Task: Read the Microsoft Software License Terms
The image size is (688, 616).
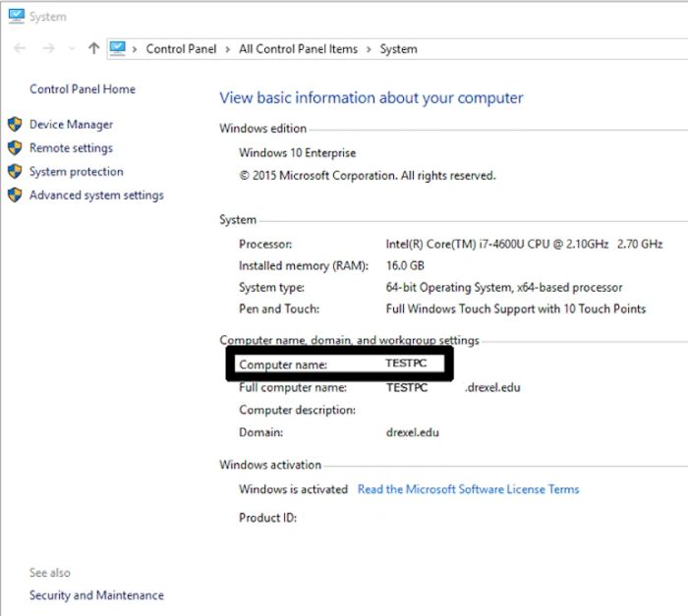Action: point(468,489)
